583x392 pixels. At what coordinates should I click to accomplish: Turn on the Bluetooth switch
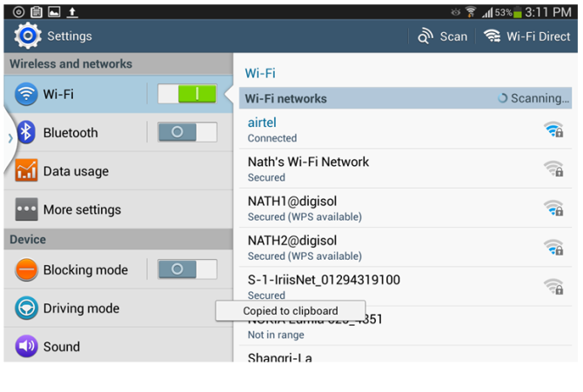[187, 132]
